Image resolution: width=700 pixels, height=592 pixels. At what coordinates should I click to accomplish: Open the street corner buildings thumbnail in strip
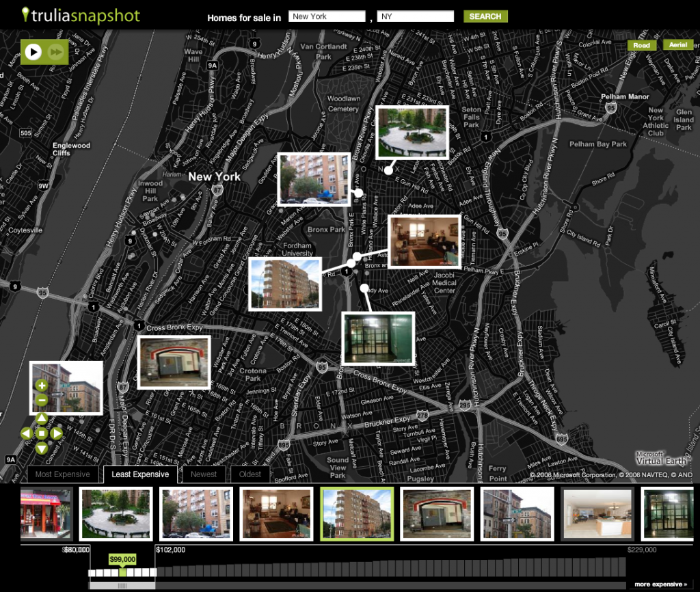coord(517,514)
